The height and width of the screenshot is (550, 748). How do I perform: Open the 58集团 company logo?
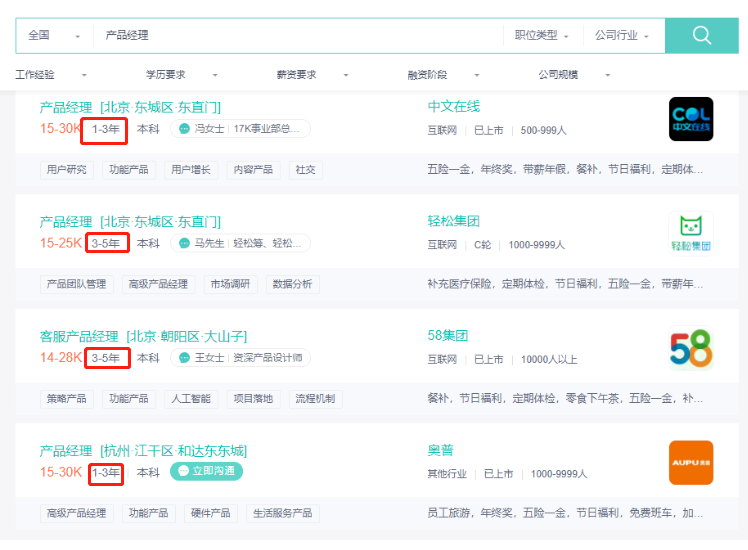pos(691,349)
